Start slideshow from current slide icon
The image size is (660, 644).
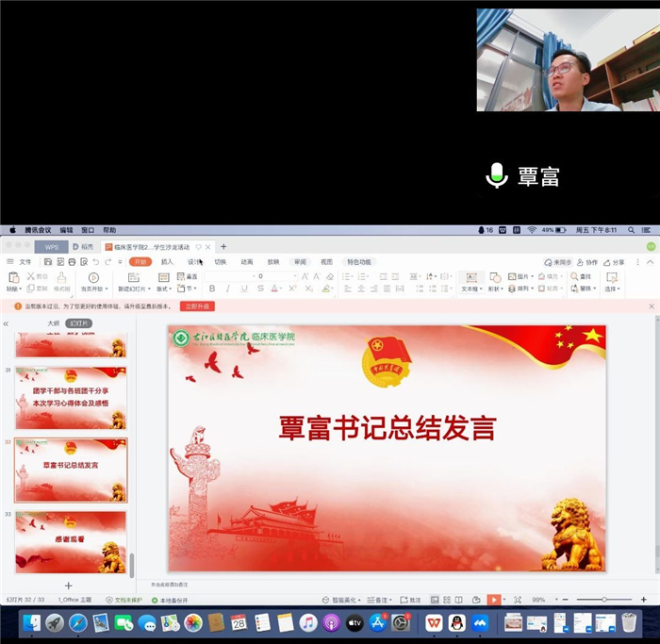pyautogui.click(x=93, y=277)
